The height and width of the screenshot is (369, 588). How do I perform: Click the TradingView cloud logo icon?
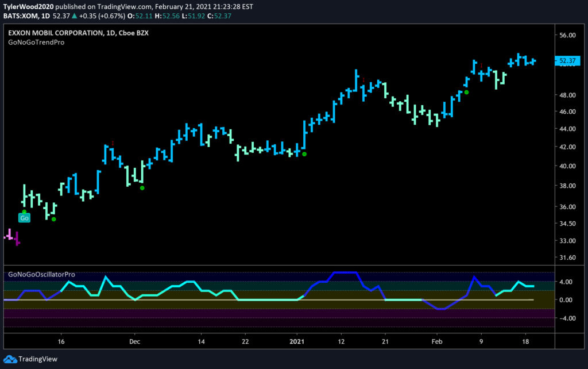10,359
